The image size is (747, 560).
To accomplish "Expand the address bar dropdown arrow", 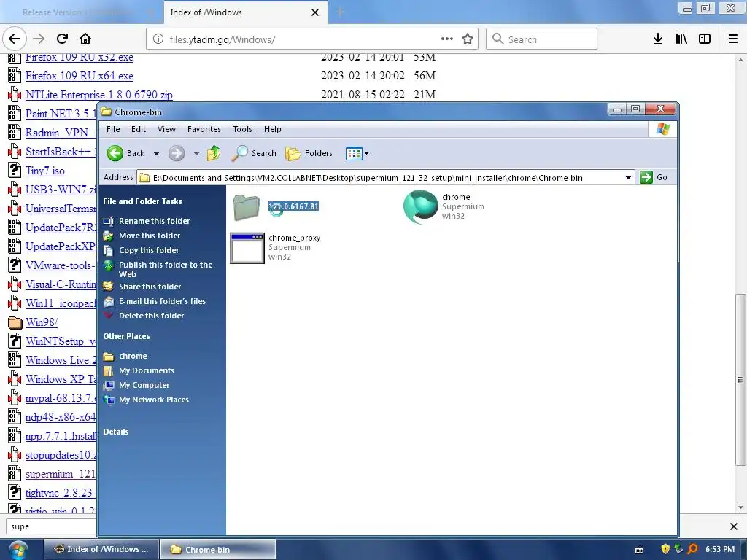I will click(628, 178).
